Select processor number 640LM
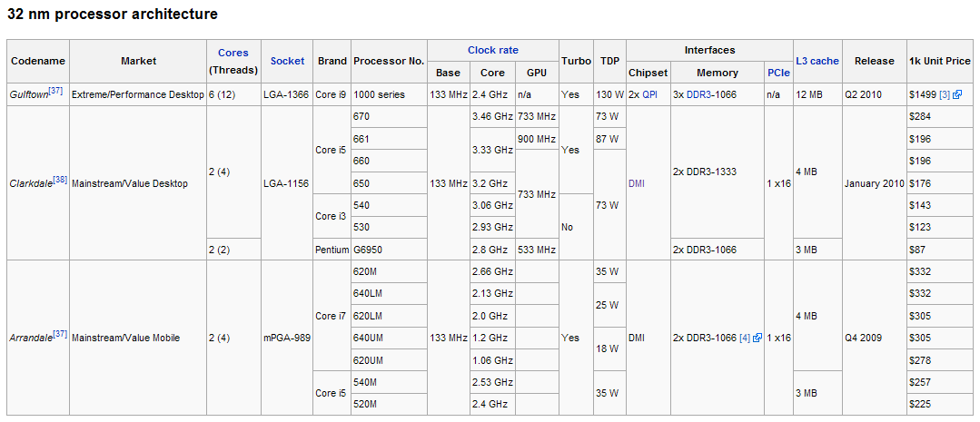 point(389,293)
